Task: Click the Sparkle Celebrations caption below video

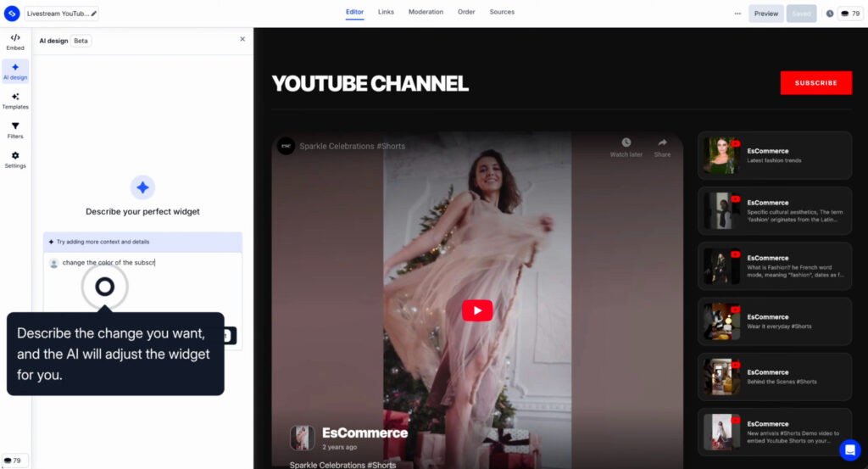Action: click(x=342, y=465)
